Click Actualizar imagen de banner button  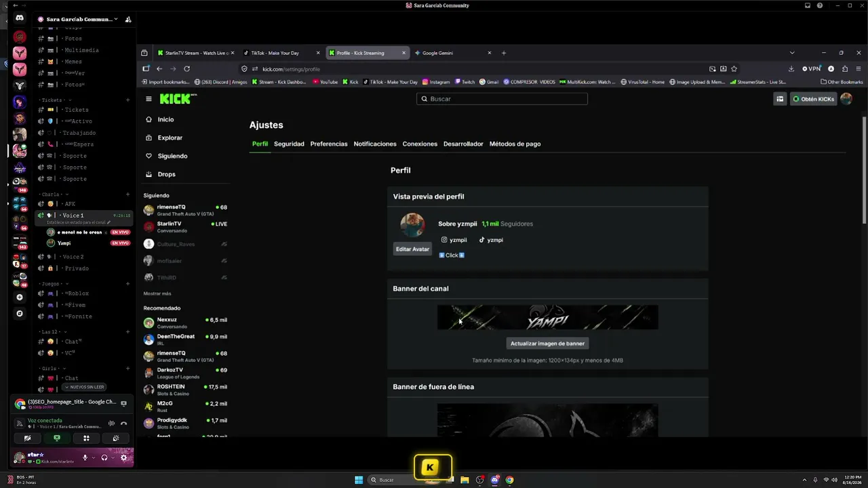pos(547,344)
